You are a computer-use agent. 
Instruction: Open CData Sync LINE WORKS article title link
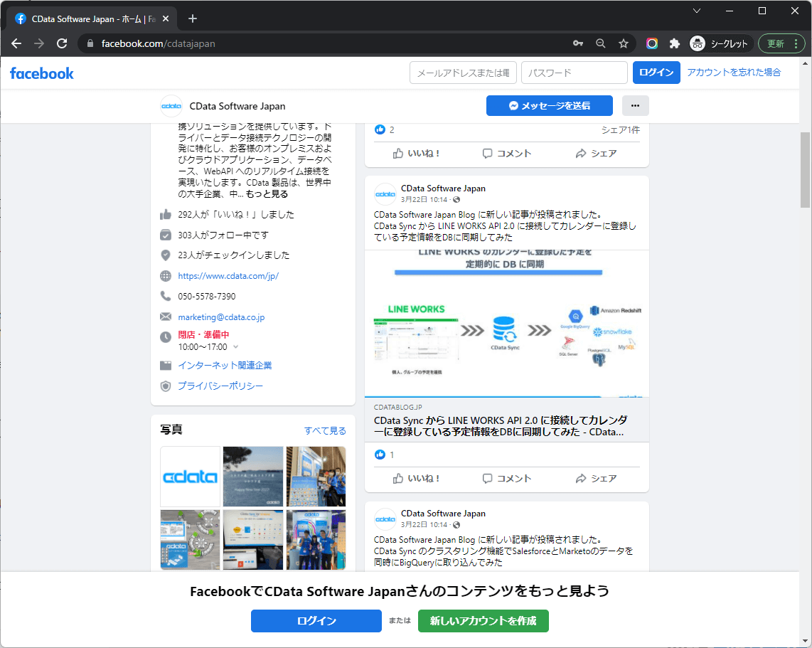point(501,426)
